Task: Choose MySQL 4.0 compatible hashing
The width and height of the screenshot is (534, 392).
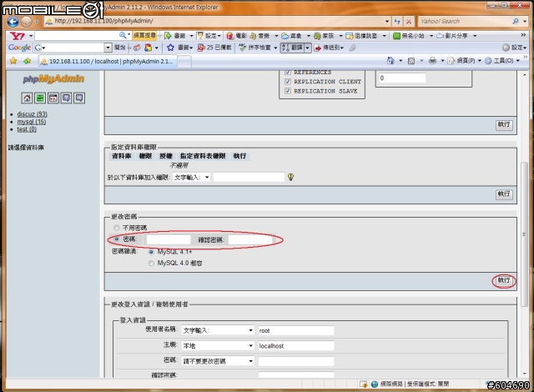Action: click(x=151, y=263)
